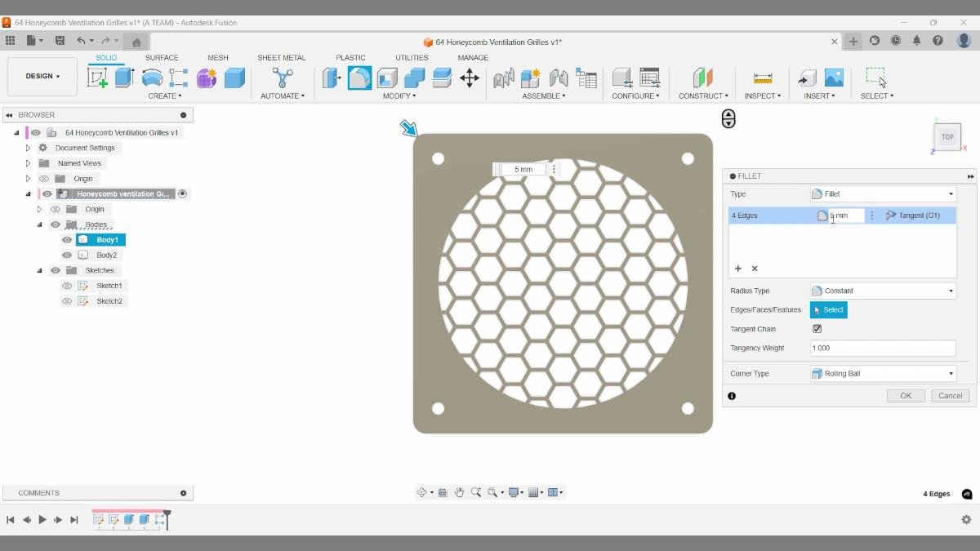Viewport: 980px width, 551px height.
Task: Click the component activate radio button
Action: (183, 194)
